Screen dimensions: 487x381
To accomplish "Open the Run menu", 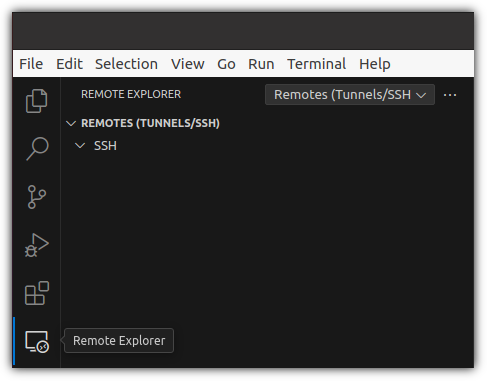I will click(261, 64).
